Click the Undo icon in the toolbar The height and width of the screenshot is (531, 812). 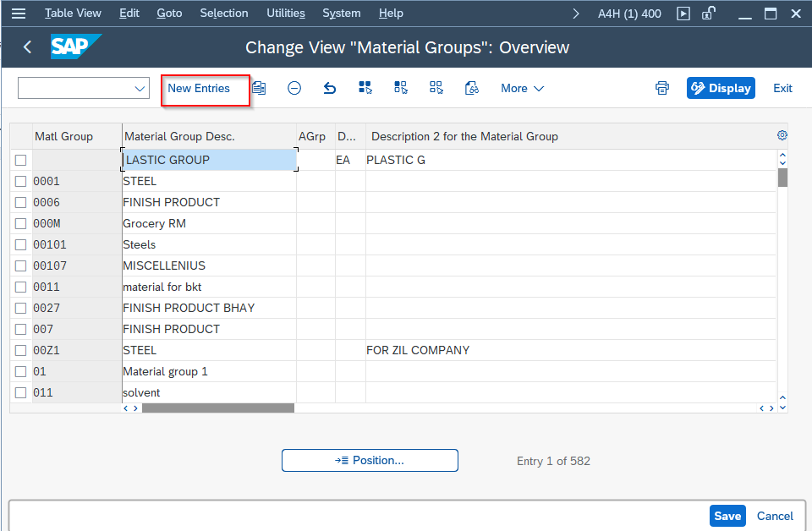tap(329, 88)
